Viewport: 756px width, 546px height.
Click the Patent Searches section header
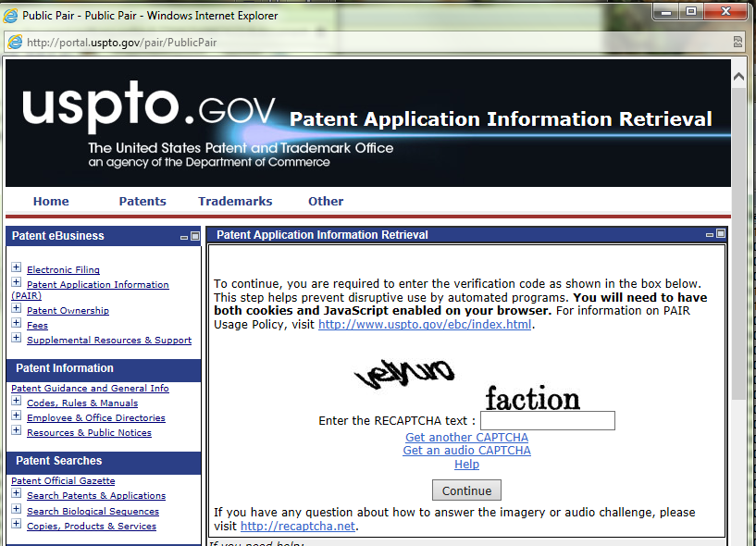[104, 461]
